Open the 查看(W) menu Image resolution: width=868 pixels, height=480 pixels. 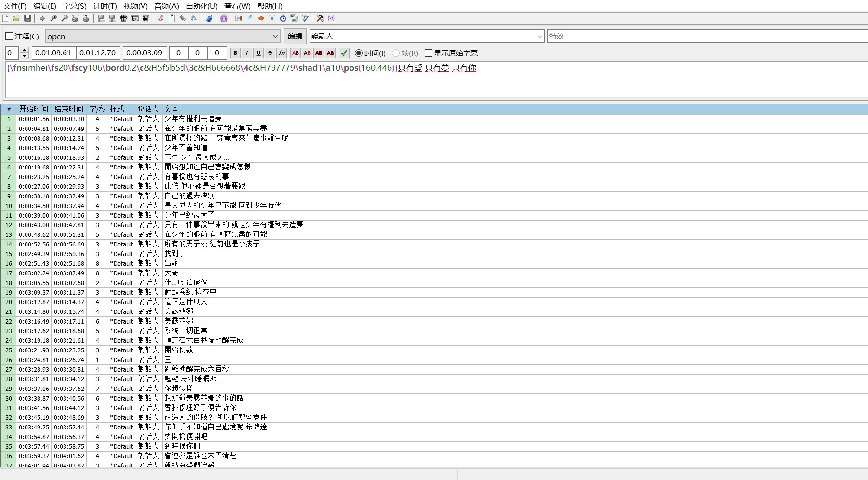pos(237,6)
